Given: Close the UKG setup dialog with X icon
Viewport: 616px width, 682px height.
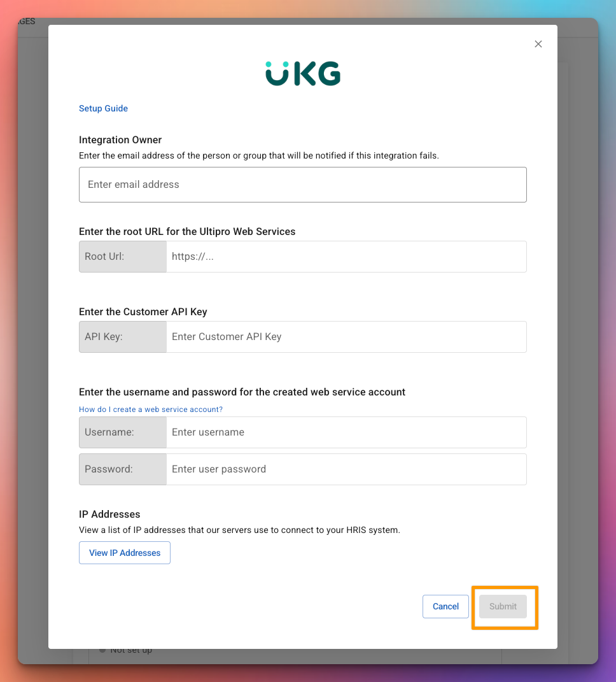Looking at the screenshot, I should tap(538, 44).
